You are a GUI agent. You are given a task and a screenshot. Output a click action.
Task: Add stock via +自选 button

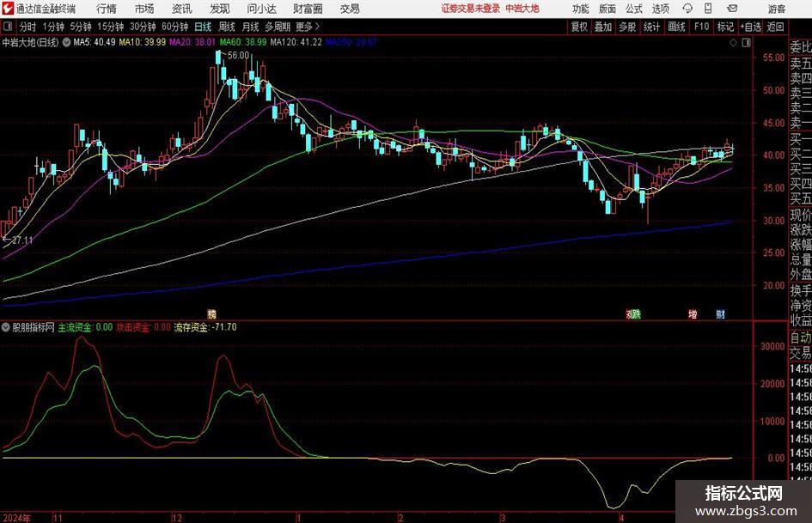point(750,27)
